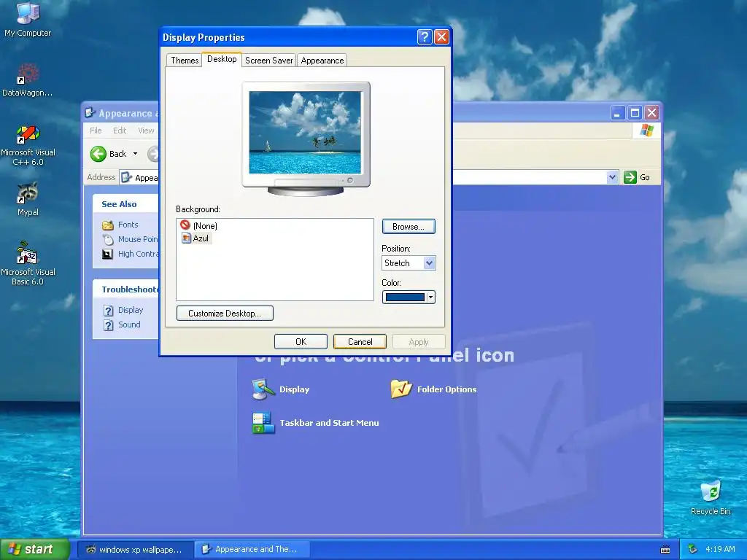Click OK in Display Properties

point(301,342)
